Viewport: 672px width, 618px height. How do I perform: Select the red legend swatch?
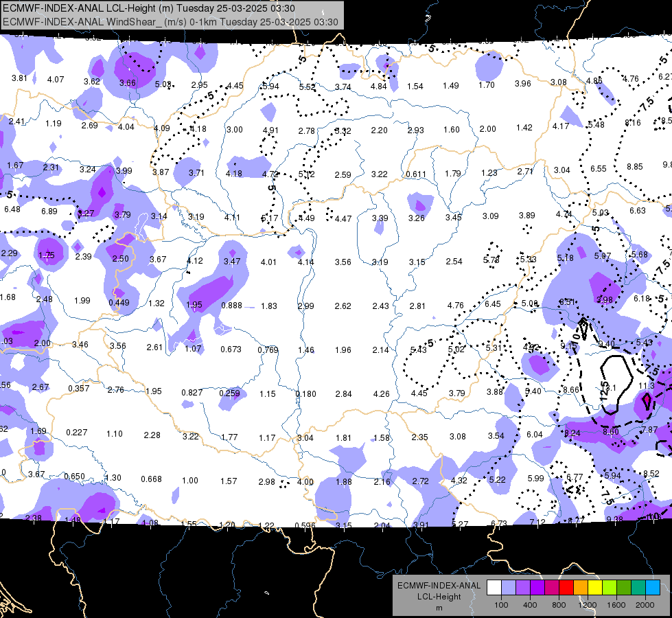click(566, 588)
